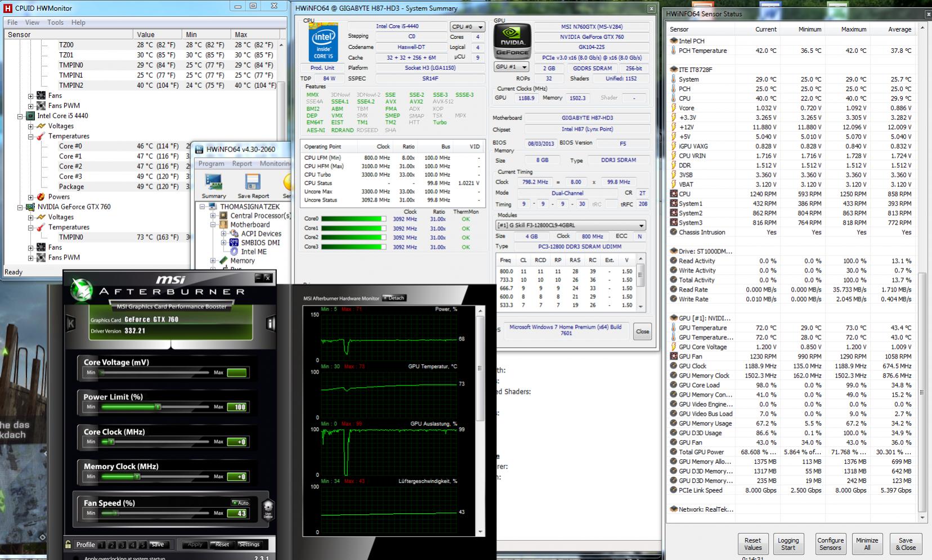Toggle the Auto fan speed button in Afterburner

240,503
